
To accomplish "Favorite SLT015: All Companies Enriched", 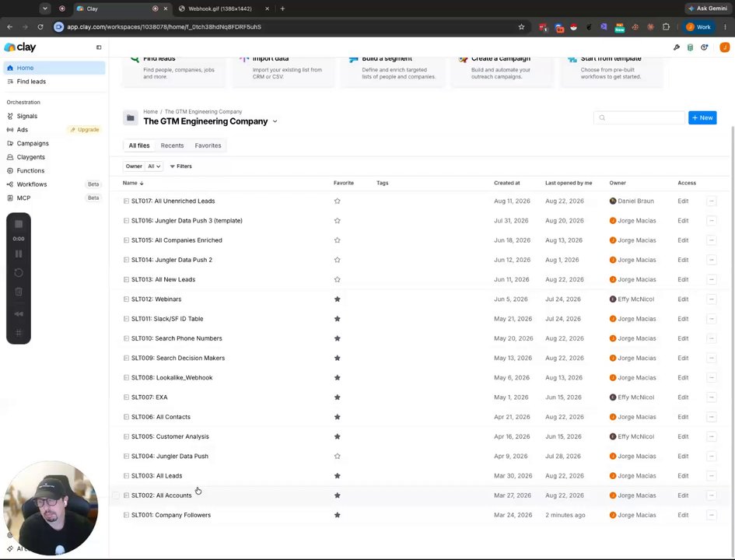I will coord(337,240).
